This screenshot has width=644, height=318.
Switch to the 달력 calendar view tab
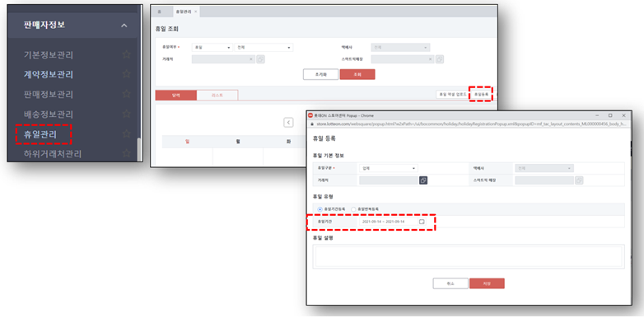click(x=175, y=95)
